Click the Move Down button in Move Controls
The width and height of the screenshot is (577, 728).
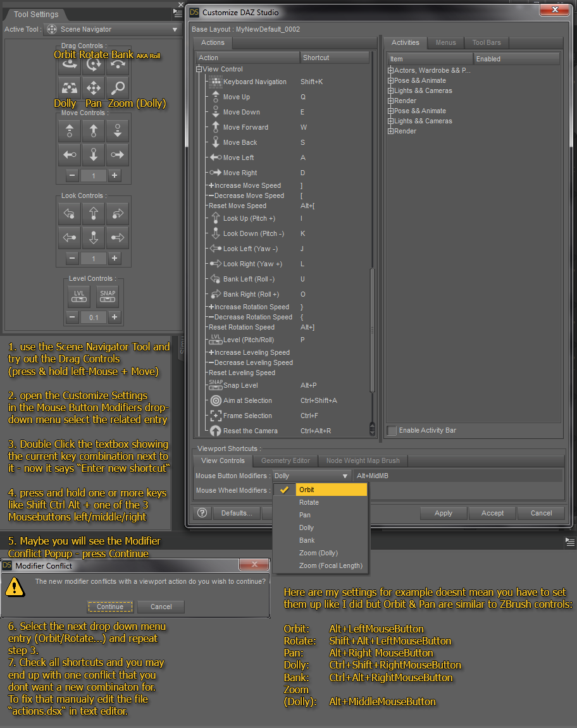(x=118, y=131)
